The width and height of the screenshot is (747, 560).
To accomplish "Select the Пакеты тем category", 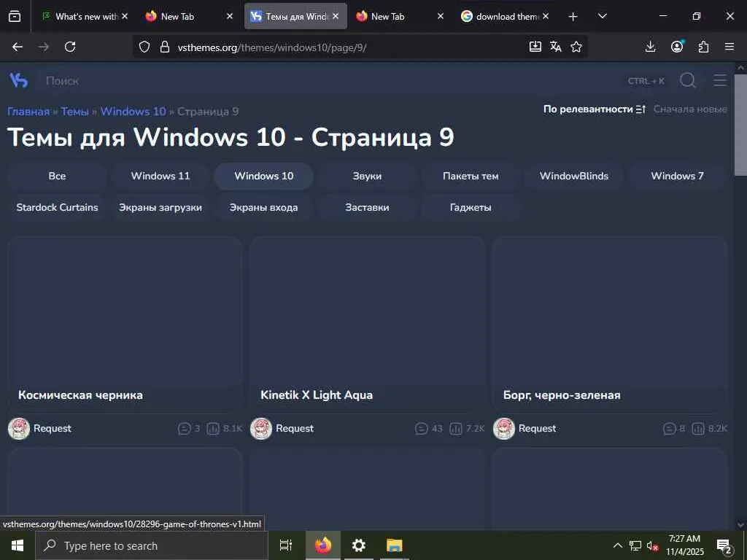I will pyautogui.click(x=471, y=176).
